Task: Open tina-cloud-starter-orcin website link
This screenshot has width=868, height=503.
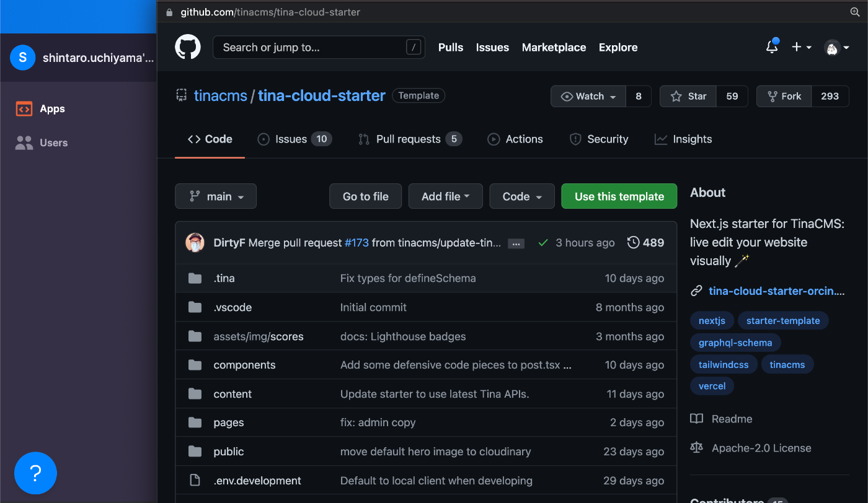Action: (x=777, y=291)
